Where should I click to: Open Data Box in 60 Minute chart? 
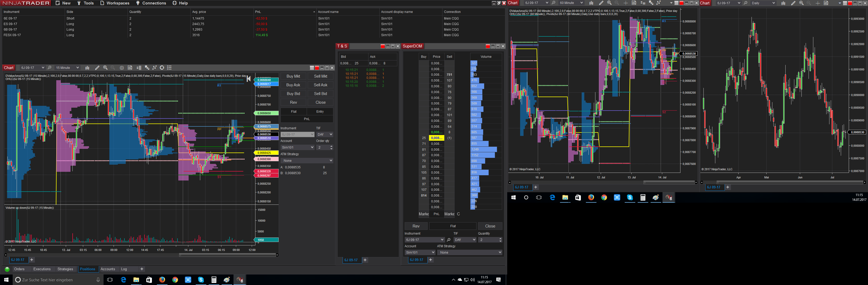(634, 3)
